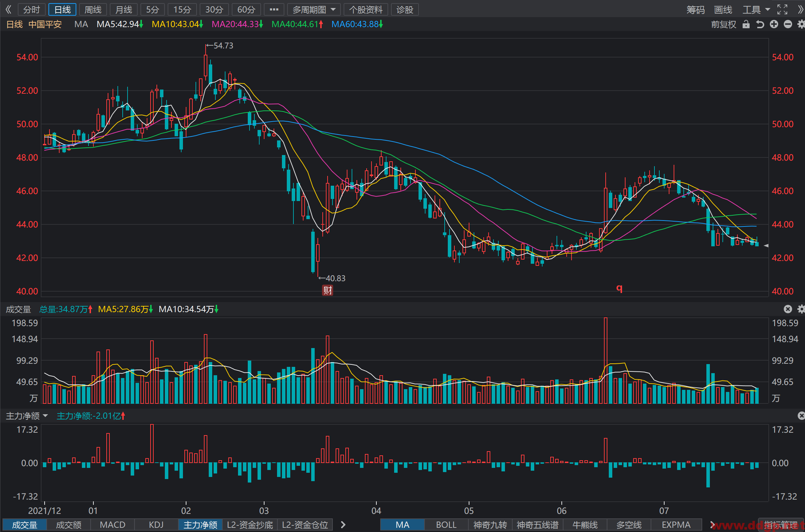Collapse left panel with double chevron
This screenshot has width=805, height=532.
9,9
